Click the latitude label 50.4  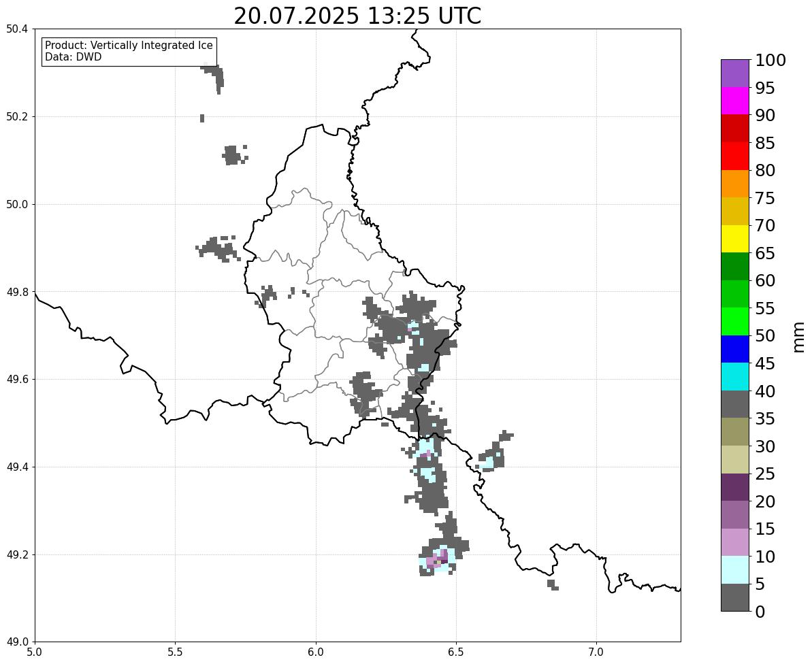pos(16,29)
